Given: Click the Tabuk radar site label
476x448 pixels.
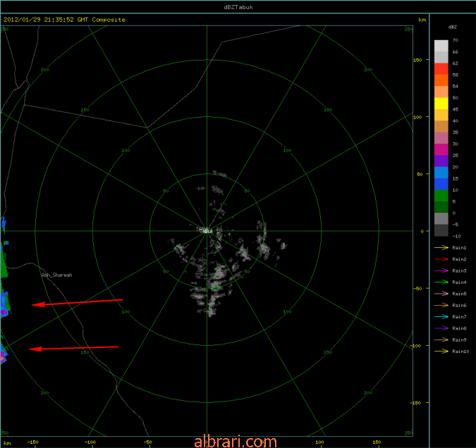Looking at the screenshot, I should pos(206,231).
